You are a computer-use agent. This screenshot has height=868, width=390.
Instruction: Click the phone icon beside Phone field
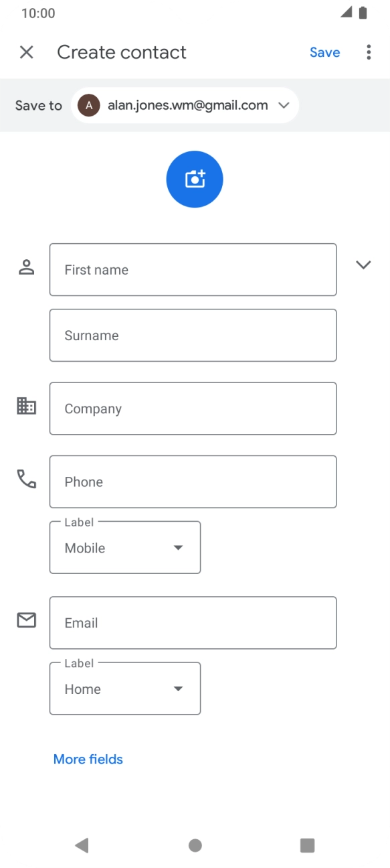[x=26, y=478]
